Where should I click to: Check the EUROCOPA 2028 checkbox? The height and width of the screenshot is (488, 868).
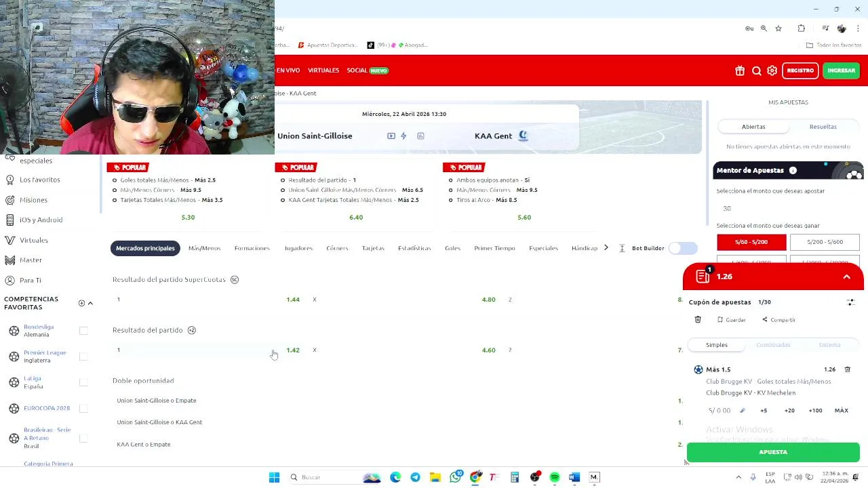pyautogui.click(x=83, y=408)
